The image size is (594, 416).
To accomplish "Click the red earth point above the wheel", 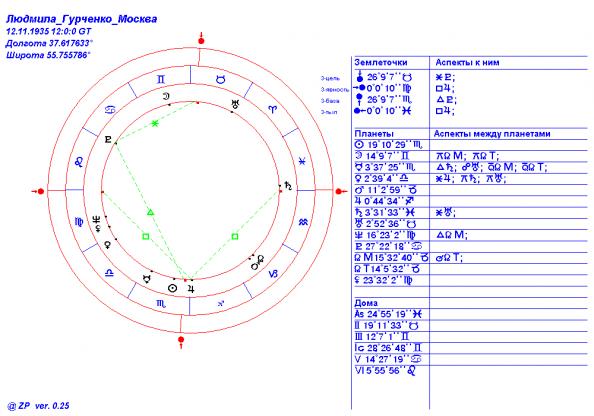I will [201, 39].
